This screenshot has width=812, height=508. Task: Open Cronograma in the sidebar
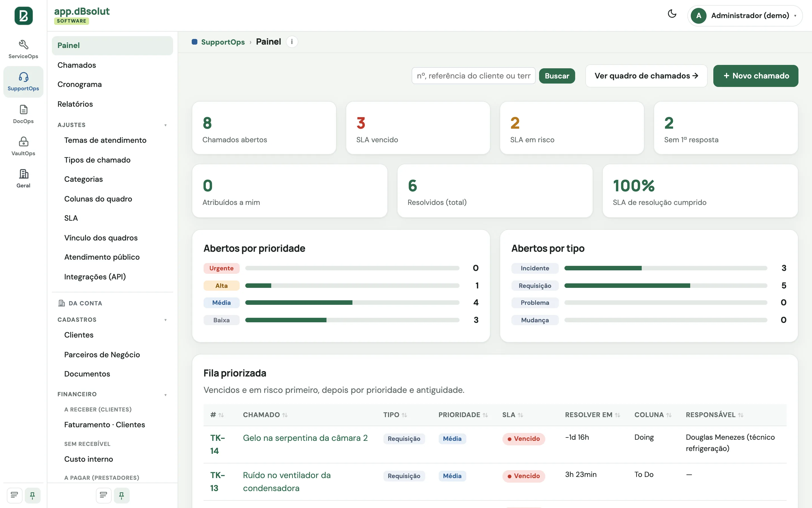click(112, 84)
